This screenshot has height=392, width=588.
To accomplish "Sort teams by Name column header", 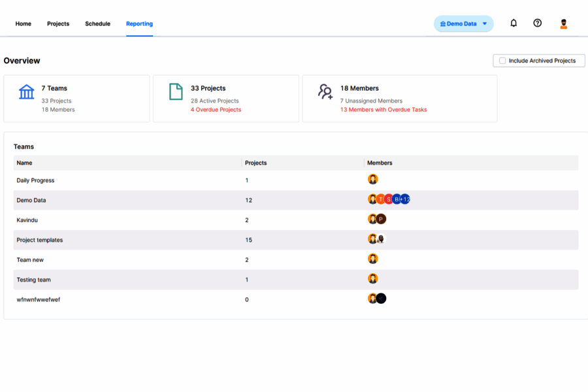I will coord(24,163).
